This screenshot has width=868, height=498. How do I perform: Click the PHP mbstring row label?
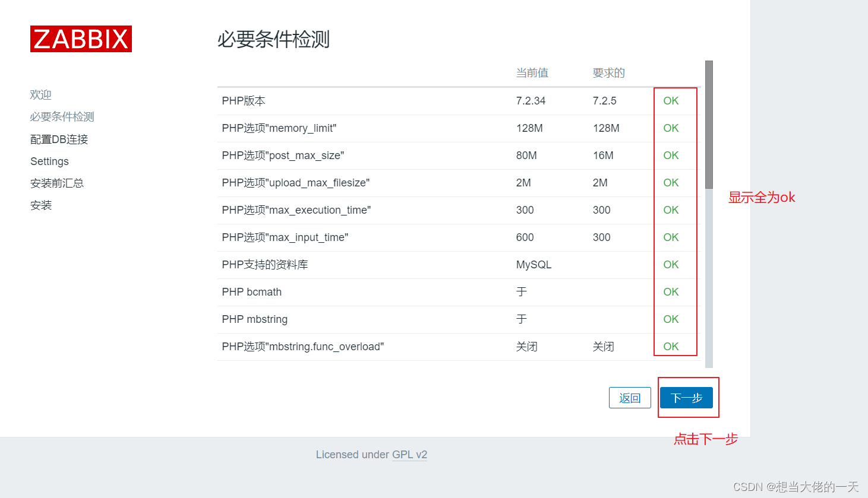pyautogui.click(x=255, y=319)
